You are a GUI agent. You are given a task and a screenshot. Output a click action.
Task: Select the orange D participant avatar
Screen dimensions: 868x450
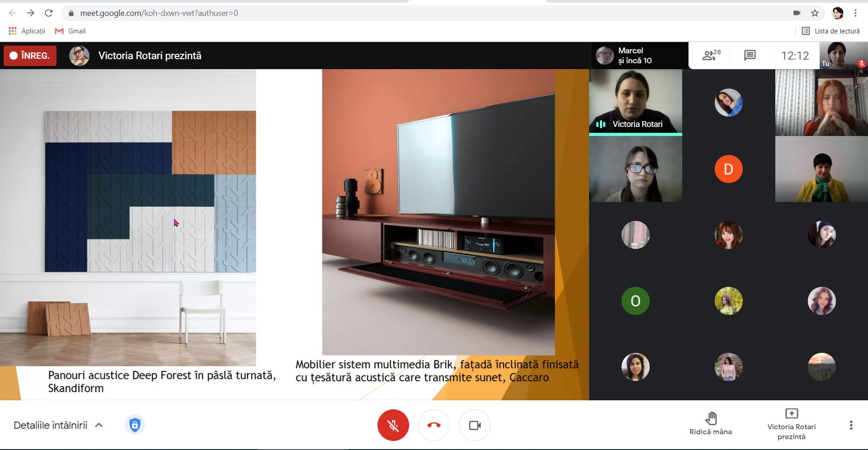tap(728, 169)
